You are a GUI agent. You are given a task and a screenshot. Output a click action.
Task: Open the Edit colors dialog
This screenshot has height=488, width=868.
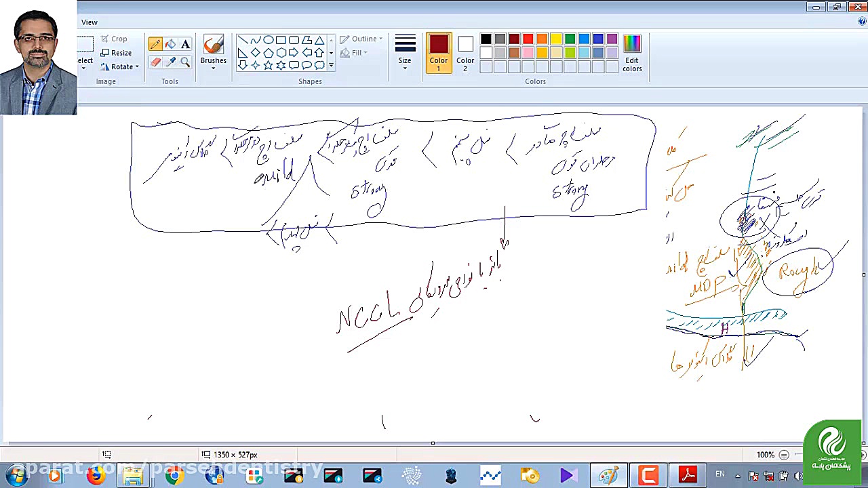[632, 53]
